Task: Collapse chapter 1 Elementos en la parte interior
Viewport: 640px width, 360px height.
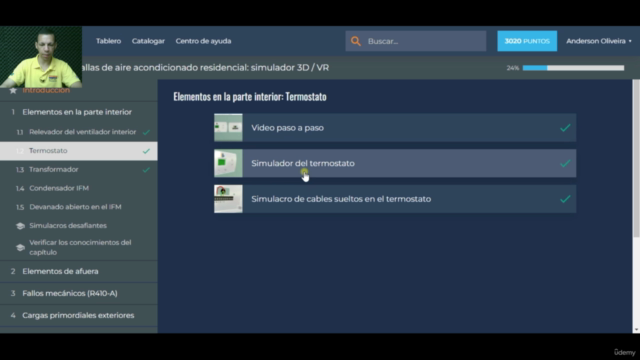Action: point(79,112)
